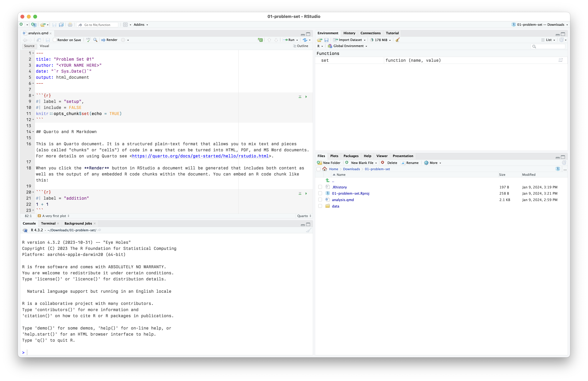Click the Create a project icon
Viewport: 588px width, 381px height.
pos(34,25)
